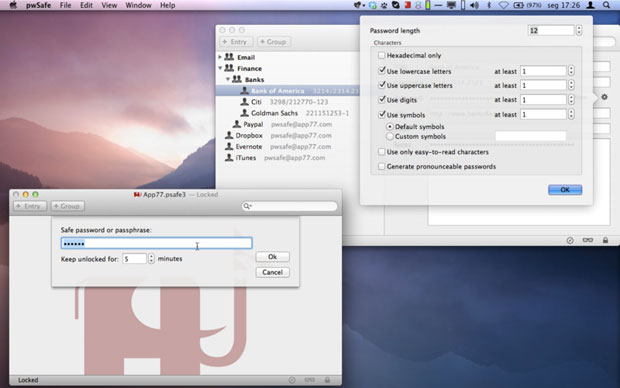Click the Password length value field

point(551,30)
